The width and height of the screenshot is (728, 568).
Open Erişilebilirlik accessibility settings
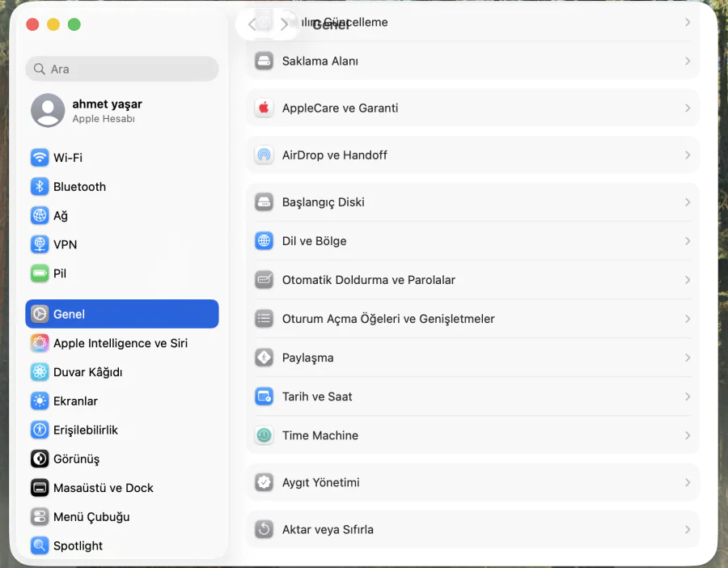tap(91, 430)
